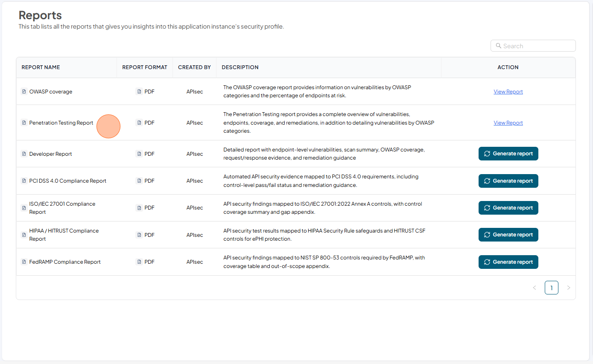Image resolution: width=593 pixels, height=364 pixels.
Task: Click the Penetration Testing description text
Action: tap(329, 122)
